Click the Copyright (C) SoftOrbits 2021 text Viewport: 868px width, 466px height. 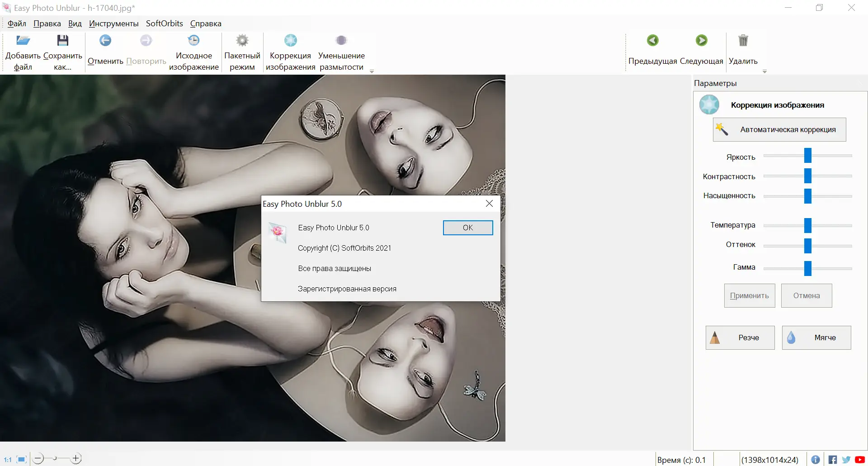(x=344, y=248)
